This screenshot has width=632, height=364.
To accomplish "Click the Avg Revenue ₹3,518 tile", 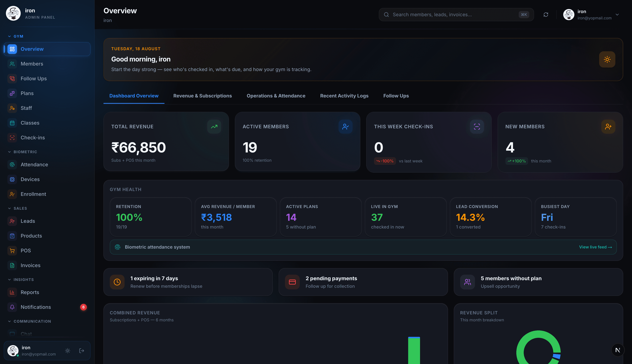I will coord(236,217).
